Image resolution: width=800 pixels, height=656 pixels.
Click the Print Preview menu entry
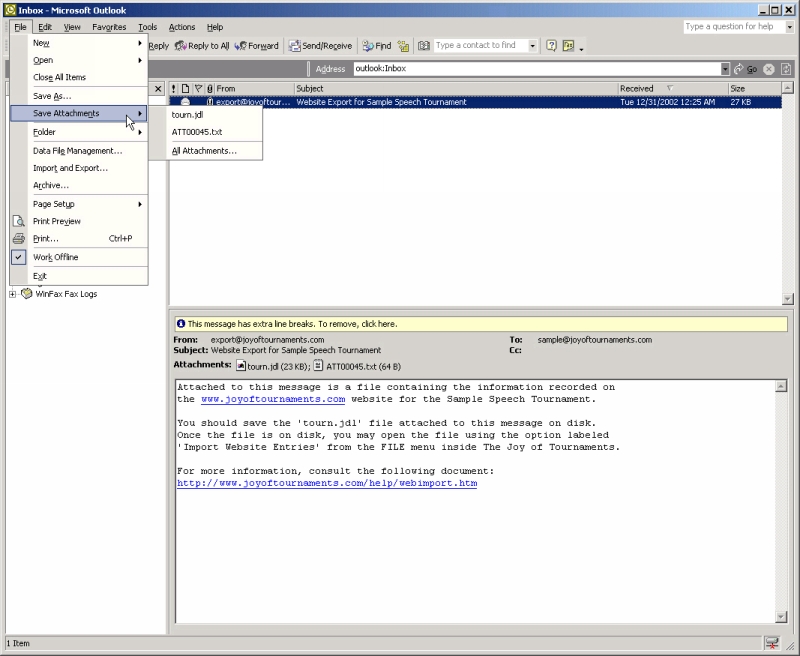pos(57,221)
